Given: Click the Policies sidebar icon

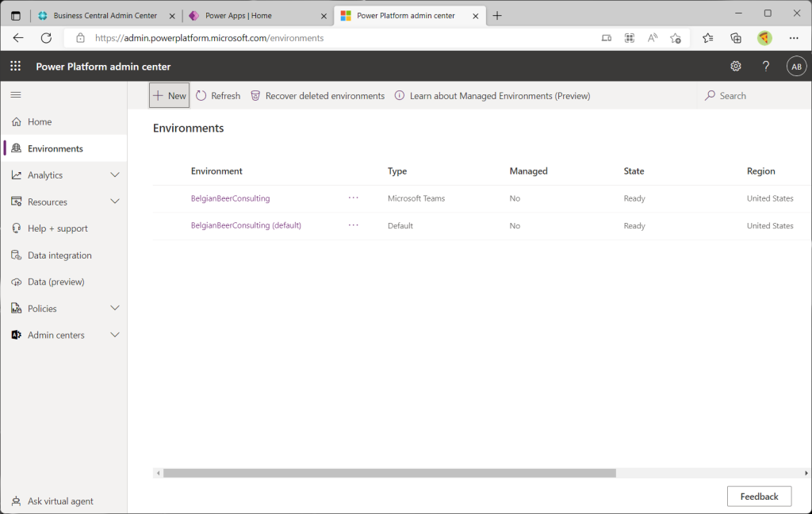Looking at the screenshot, I should (x=17, y=309).
